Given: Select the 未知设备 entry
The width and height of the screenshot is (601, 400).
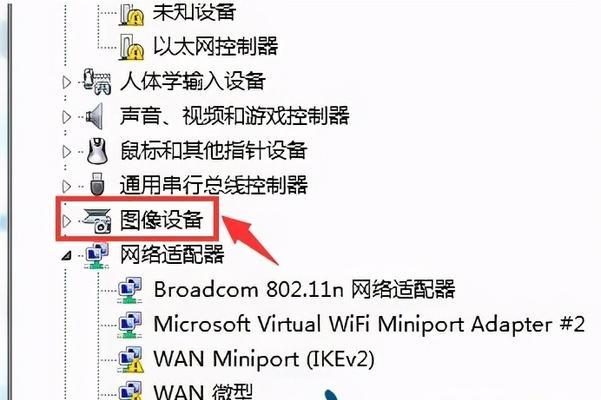Looking at the screenshot, I should point(194,11).
